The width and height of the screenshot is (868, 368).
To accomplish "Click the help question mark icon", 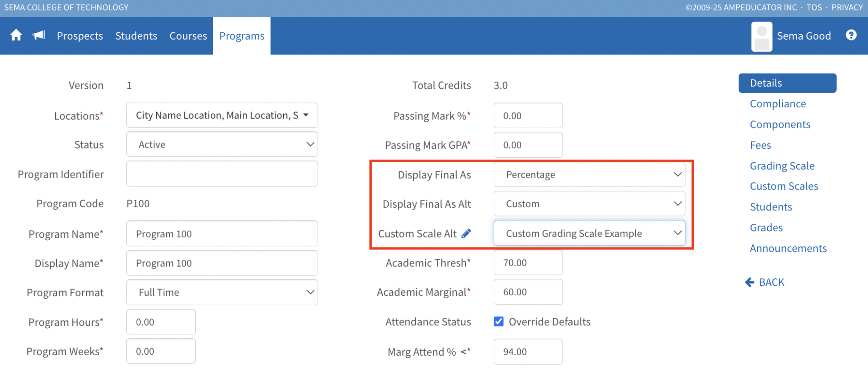I will tap(851, 35).
